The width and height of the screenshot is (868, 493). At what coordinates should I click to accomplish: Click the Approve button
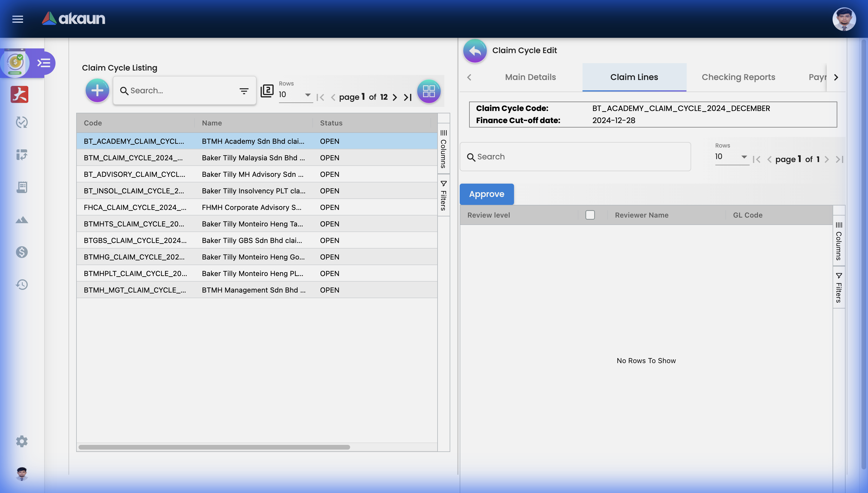[x=487, y=194]
